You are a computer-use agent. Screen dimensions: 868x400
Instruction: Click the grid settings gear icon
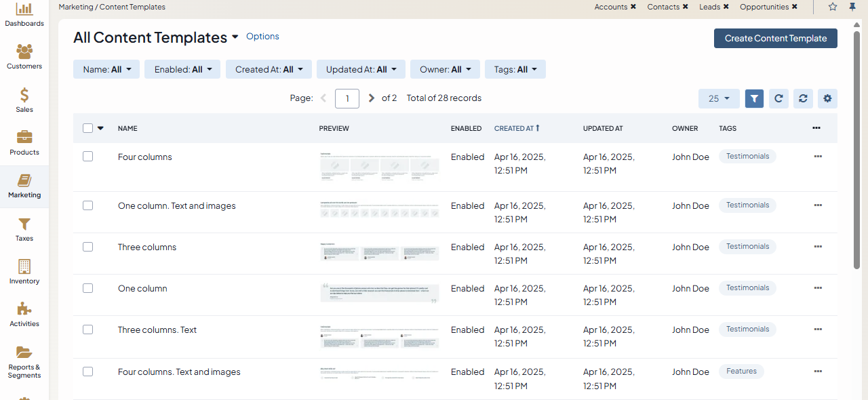827,98
